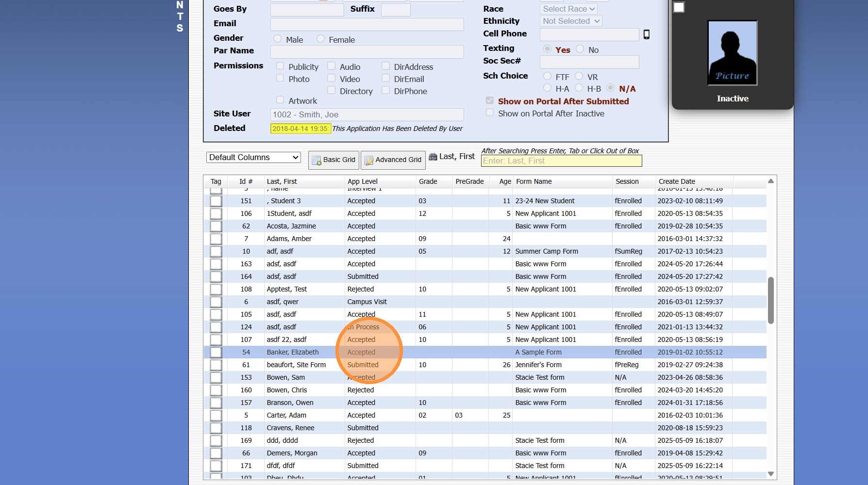Check the Publicity permission box
The height and width of the screenshot is (485, 868).
(280, 66)
